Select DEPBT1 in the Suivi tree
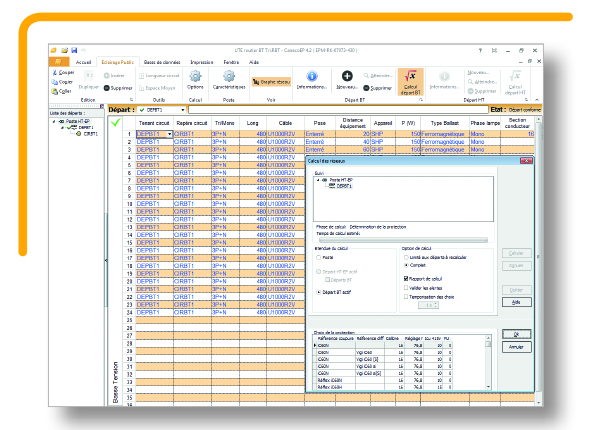The width and height of the screenshot is (600, 430). [344, 186]
